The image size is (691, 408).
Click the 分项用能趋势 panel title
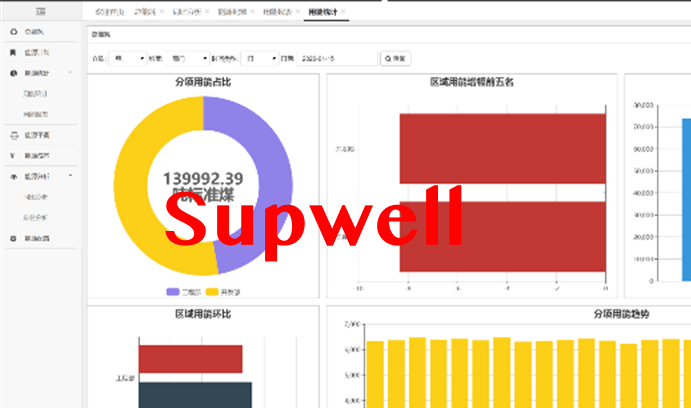tap(621, 314)
